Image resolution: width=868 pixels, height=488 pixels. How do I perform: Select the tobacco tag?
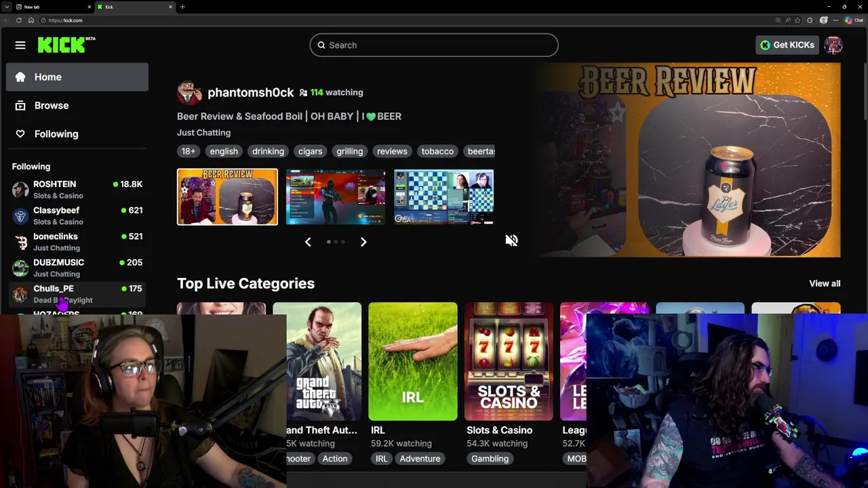click(x=437, y=151)
